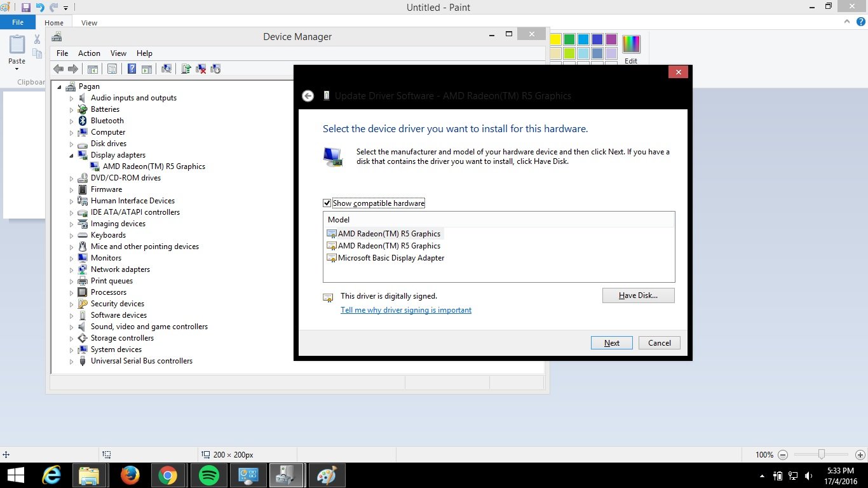Open Firefox from the taskbar
Viewport: 868px width, 488px height.
tap(130, 475)
